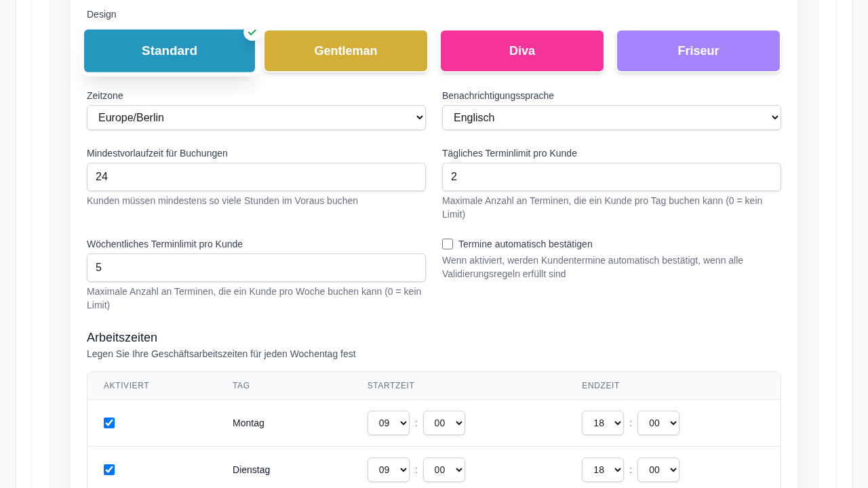Select the Diva design theme
The width and height of the screenshot is (868, 488).
tap(522, 51)
